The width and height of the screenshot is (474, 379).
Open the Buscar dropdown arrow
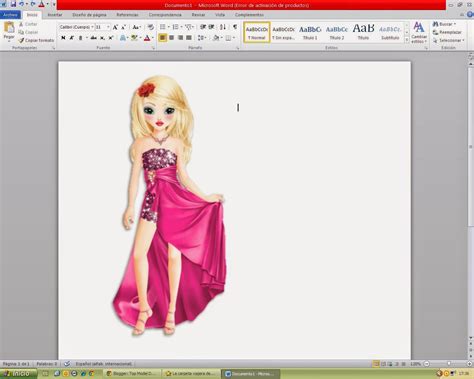455,24
